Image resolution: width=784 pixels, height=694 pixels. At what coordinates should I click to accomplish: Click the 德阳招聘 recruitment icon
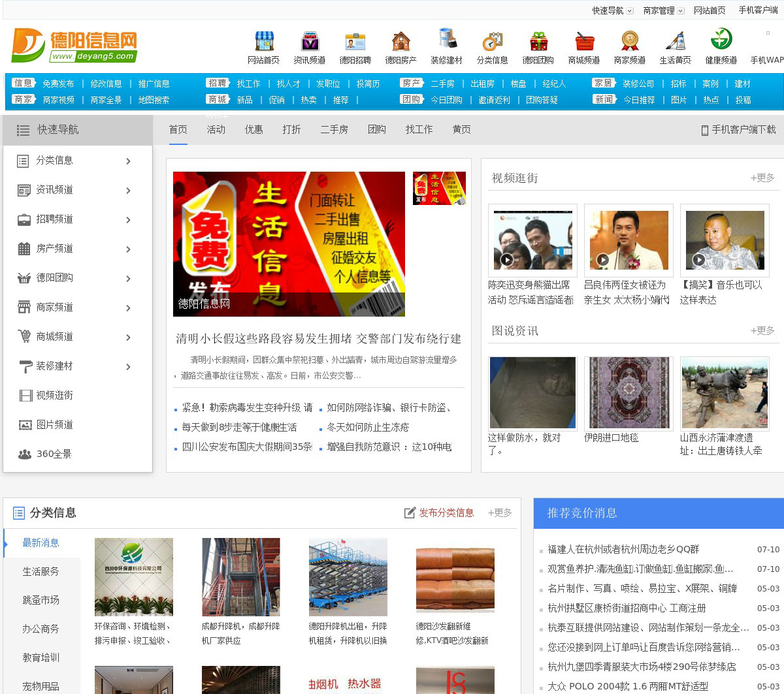[x=355, y=42]
